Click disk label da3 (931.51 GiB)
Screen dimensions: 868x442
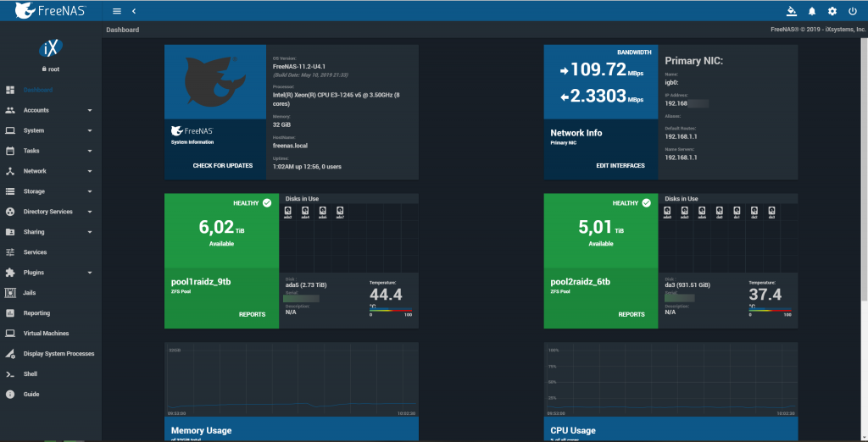[x=687, y=285]
